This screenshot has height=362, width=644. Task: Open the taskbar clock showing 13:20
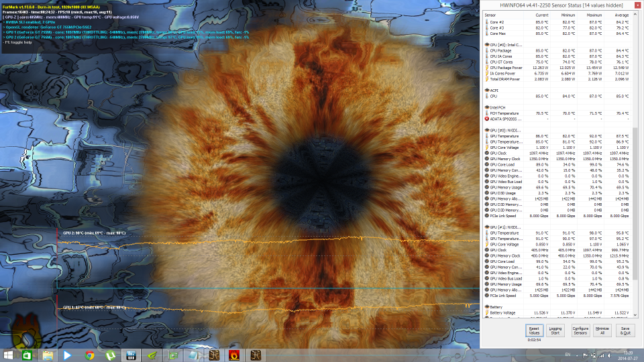click(628, 355)
